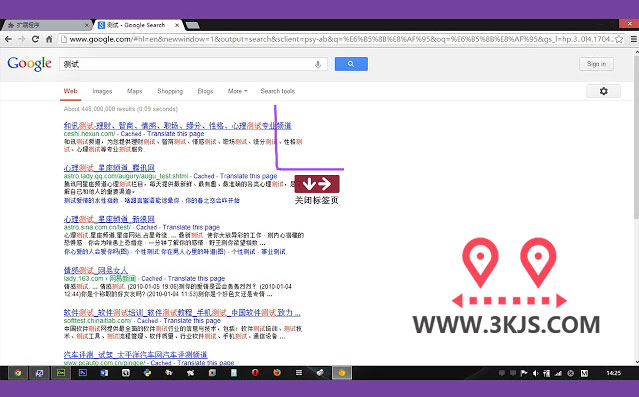Launch Opera from the taskbar
The image size is (639, 397).
pos(255,373)
